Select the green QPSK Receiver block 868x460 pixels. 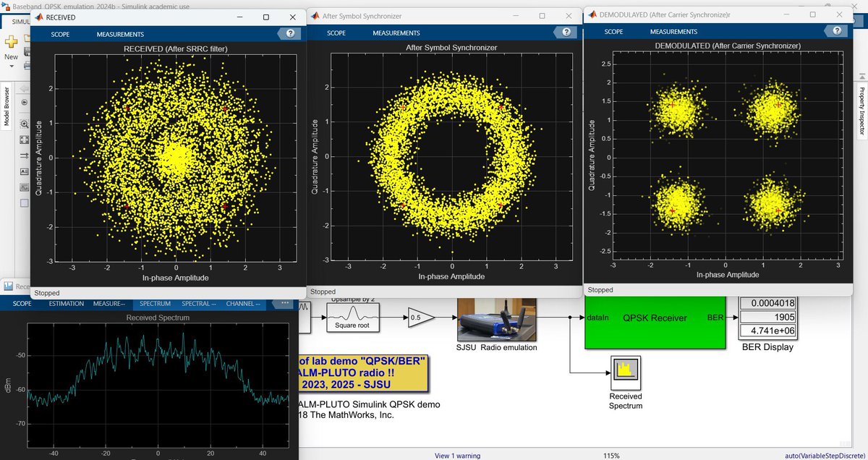[654, 323]
